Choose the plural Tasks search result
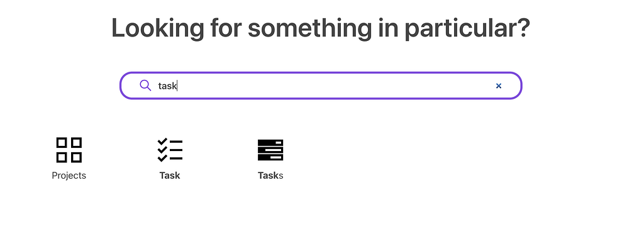The width and height of the screenshot is (644, 246). [270, 159]
